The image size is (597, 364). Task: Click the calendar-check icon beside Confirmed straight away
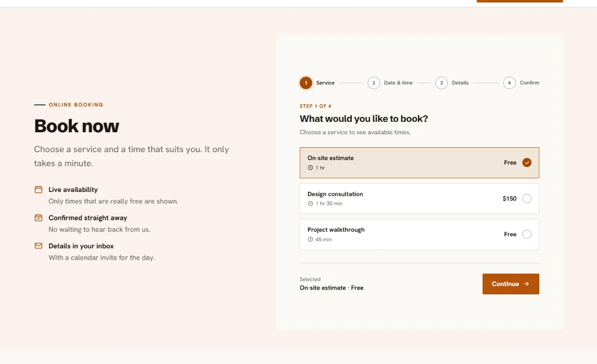point(38,218)
